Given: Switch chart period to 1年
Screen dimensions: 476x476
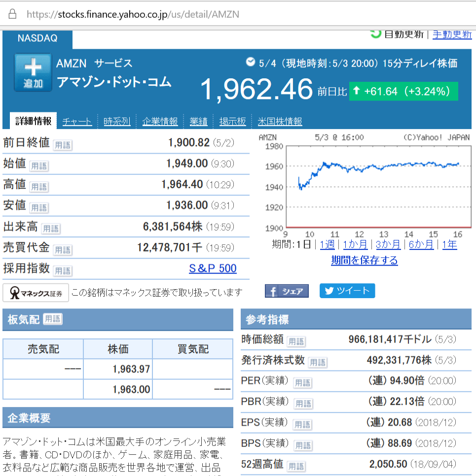Looking at the screenshot, I should point(449,244).
